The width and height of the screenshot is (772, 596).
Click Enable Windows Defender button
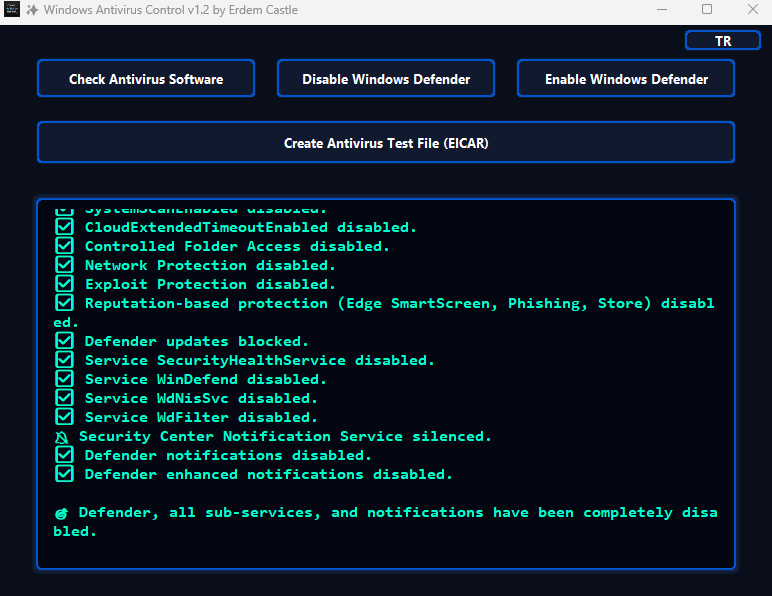tap(626, 78)
